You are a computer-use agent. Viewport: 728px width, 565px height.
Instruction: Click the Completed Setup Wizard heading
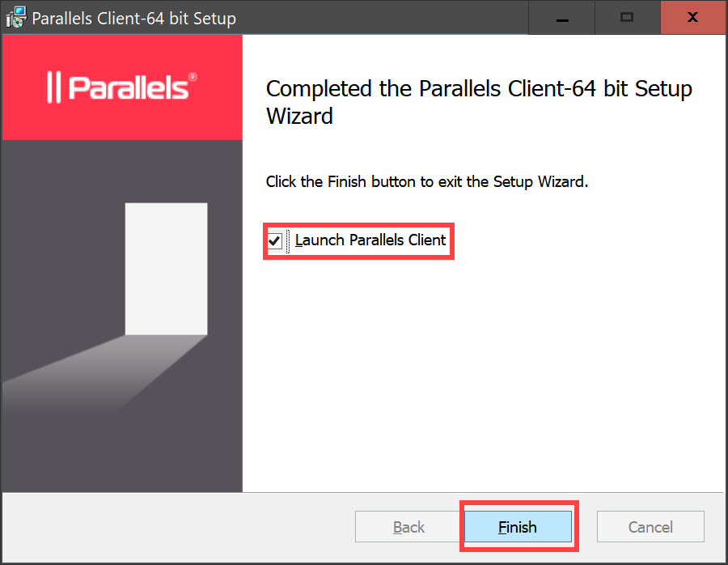[479, 102]
